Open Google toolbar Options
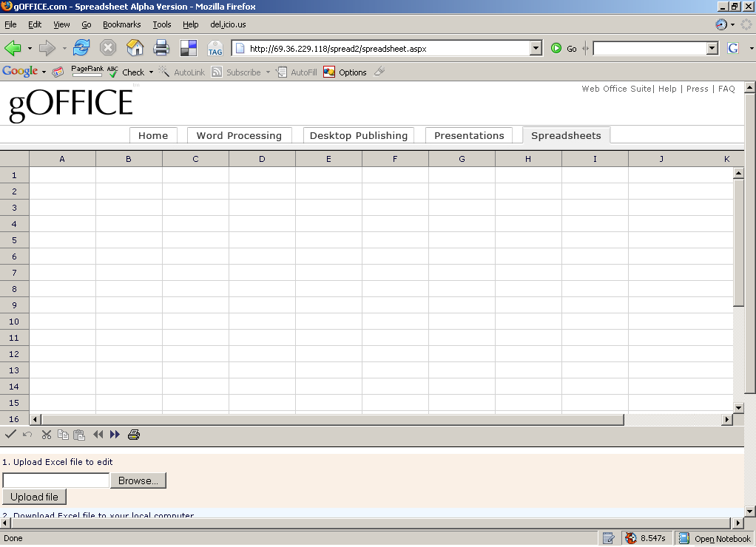 pos(345,72)
